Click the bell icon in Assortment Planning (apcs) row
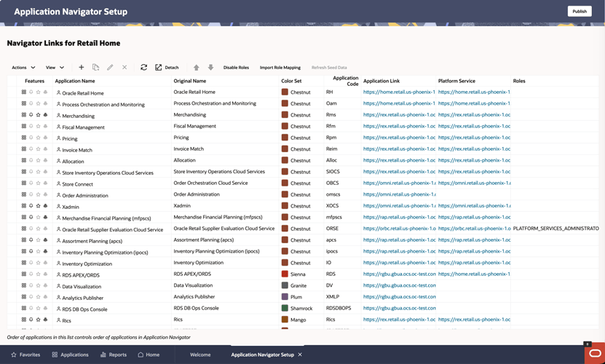605x364 pixels. [31, 240]
